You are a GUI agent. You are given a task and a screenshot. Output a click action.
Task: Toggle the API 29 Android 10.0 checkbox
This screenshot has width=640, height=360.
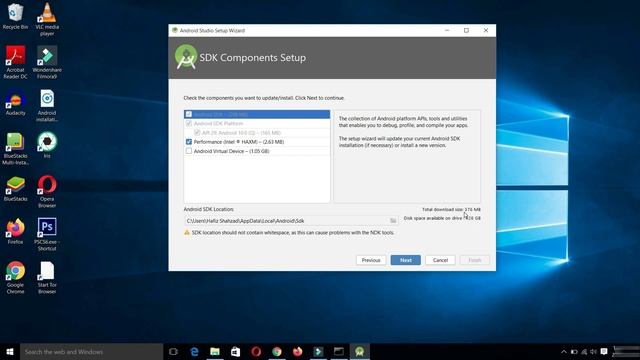(x=197, y=133)
